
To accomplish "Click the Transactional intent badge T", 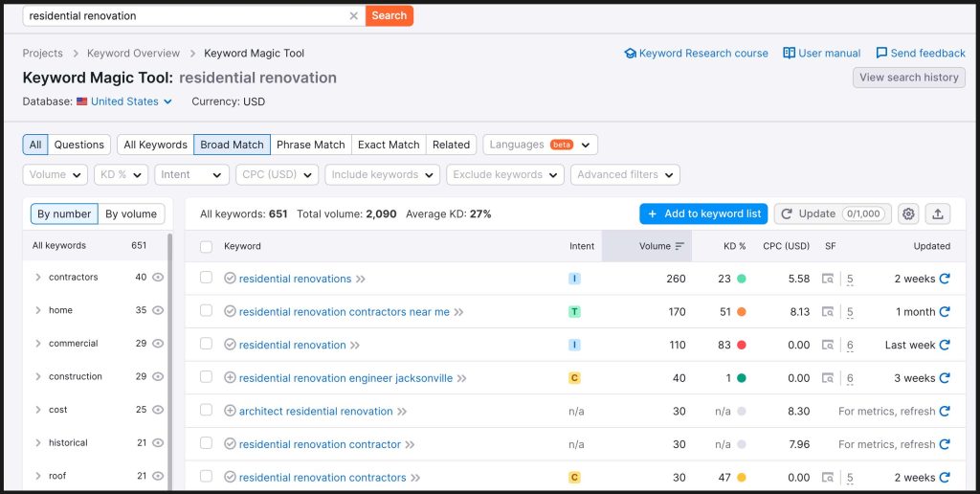I will [574, 312].
